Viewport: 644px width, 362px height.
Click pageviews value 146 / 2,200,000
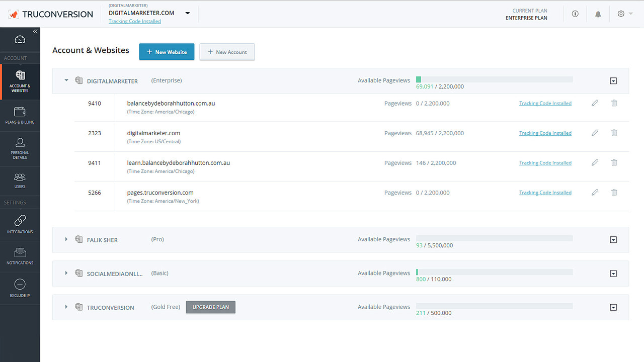[x=436, y=163]
